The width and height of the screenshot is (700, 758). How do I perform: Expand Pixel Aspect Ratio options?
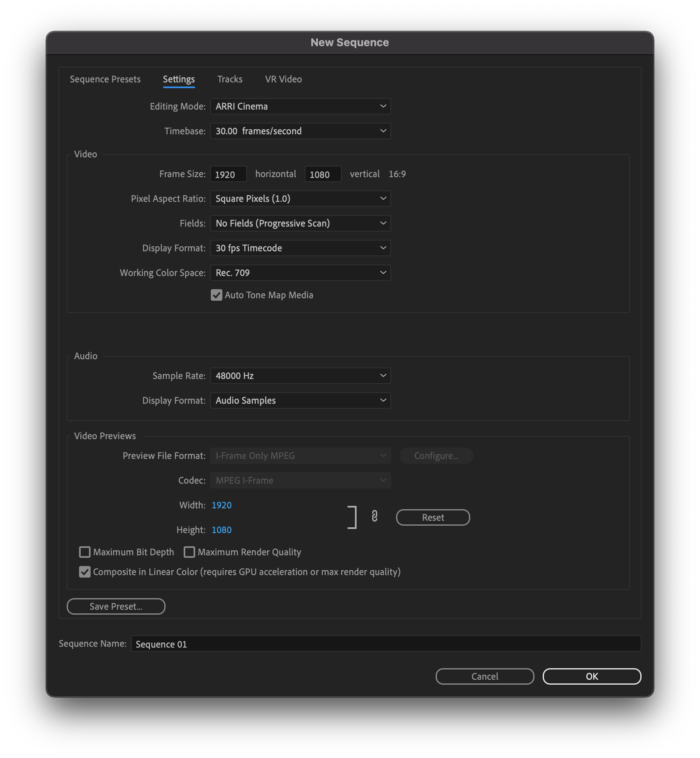301,199
